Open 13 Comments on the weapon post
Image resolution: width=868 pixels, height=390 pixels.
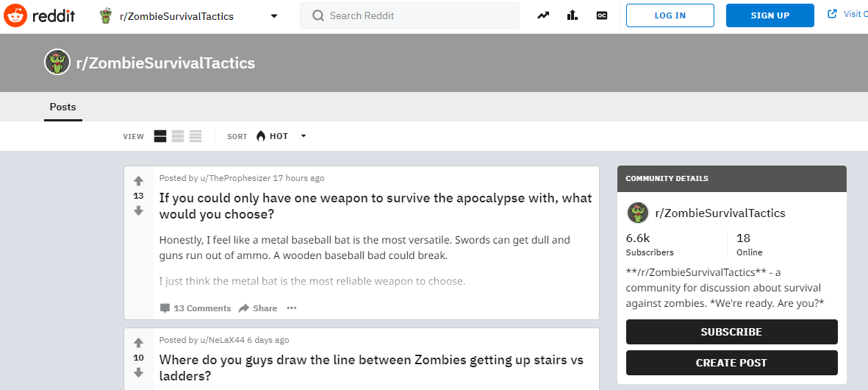pyautogui.click(x=196, y=308)
